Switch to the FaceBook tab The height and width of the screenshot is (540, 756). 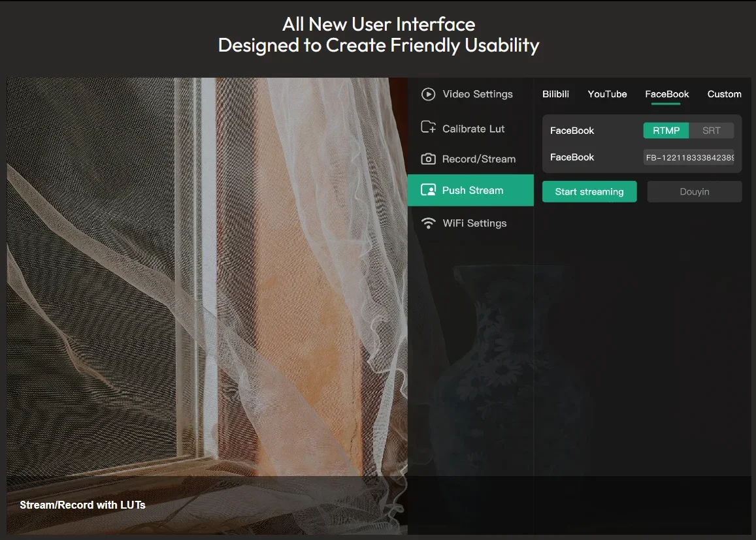[x=666, y=94]
